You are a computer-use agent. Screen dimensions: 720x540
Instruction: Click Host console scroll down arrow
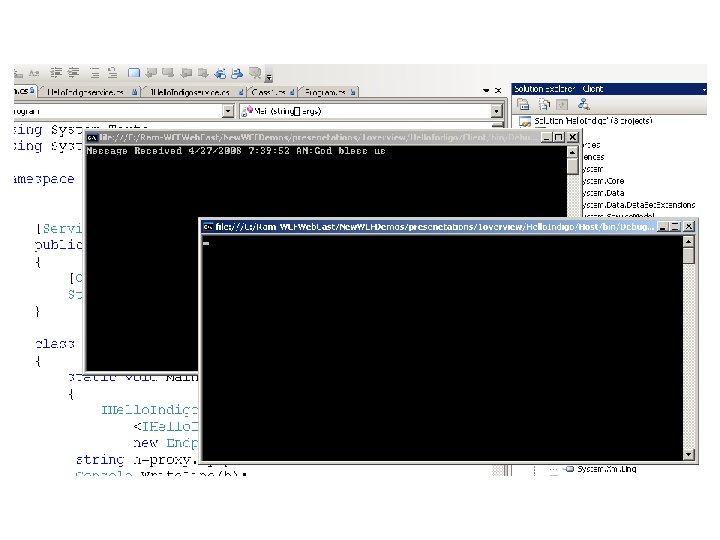(688, 455)
